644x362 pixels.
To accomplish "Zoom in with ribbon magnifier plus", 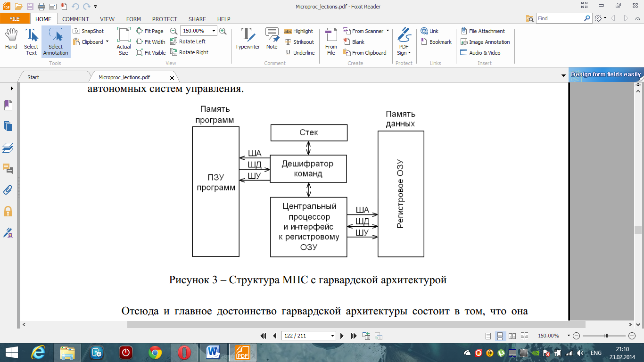I will [223, 31].
